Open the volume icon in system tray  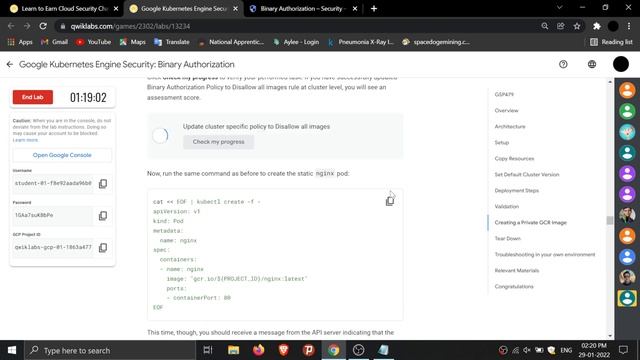click(x=527, y=350)
